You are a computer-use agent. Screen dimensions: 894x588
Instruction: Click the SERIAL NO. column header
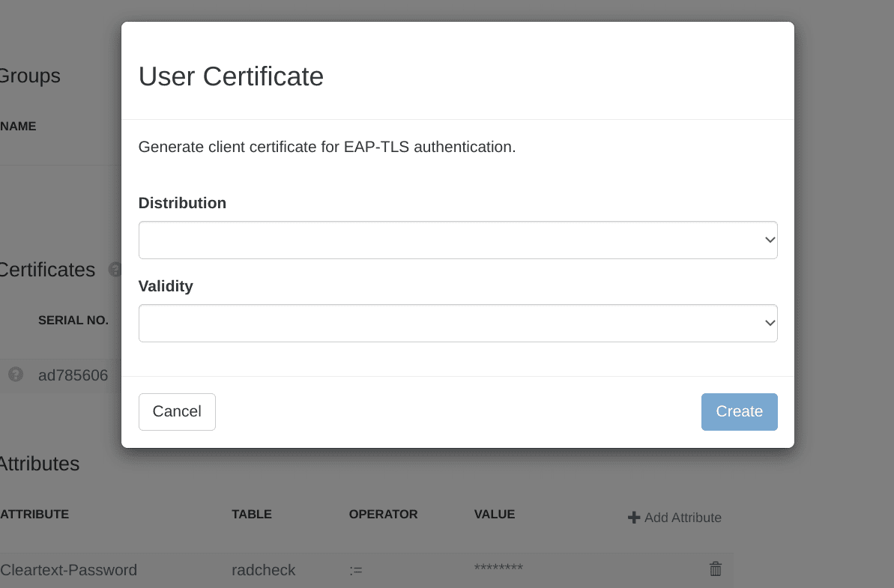73,320
